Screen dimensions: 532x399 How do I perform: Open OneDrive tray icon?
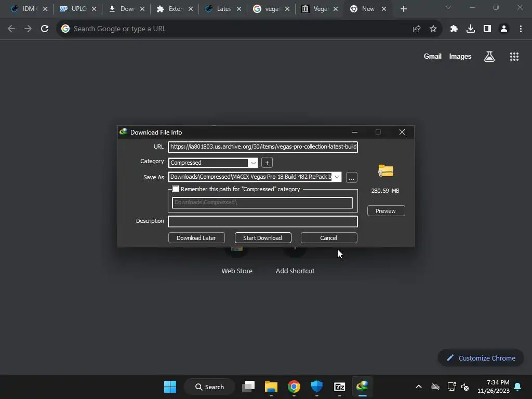[x=435, y=387]
